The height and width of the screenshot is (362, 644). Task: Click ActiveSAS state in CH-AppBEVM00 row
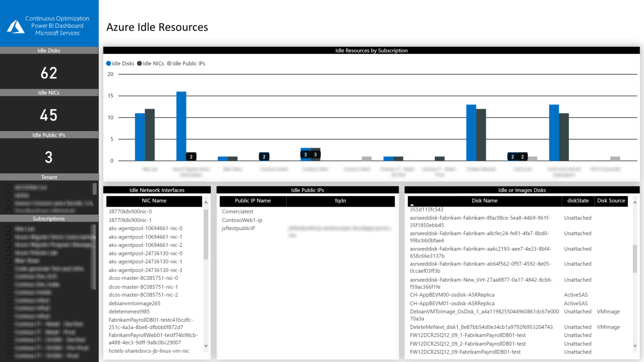pyautogui.click(x=576, y=295)
